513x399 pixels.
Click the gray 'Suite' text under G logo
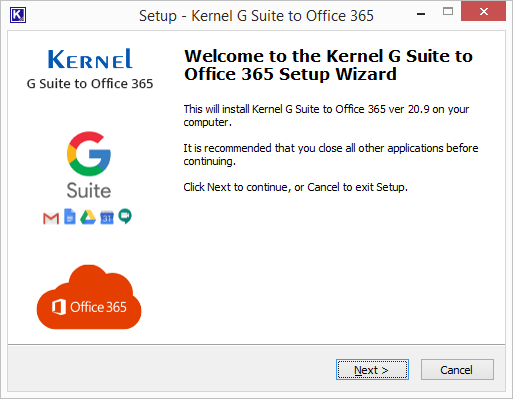pyautogui.click(x=89, y=191)
